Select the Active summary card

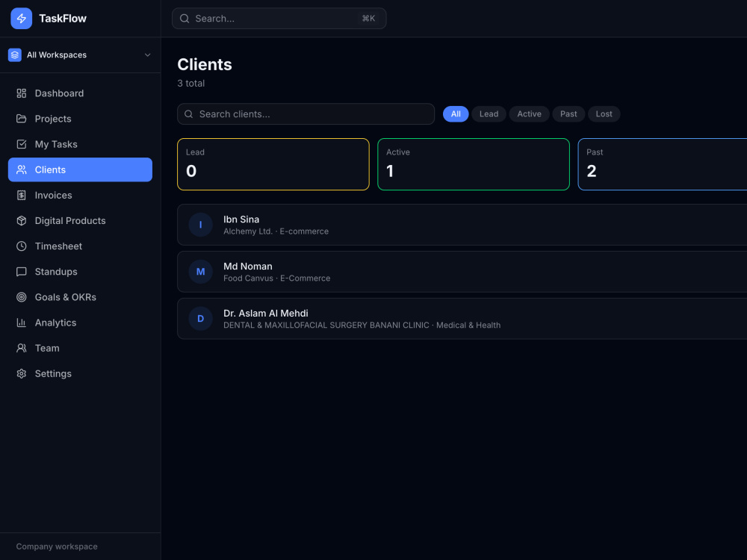474,164
